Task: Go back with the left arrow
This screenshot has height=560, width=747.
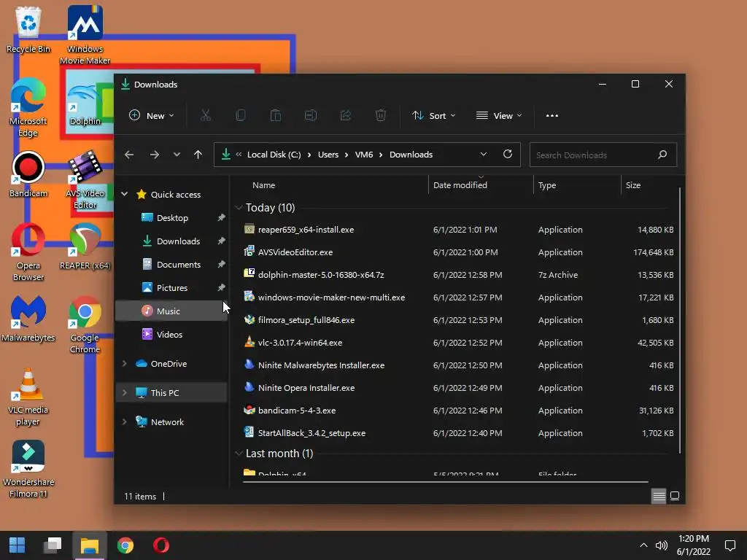Action: pyautogui.click(x=129, y=155)
